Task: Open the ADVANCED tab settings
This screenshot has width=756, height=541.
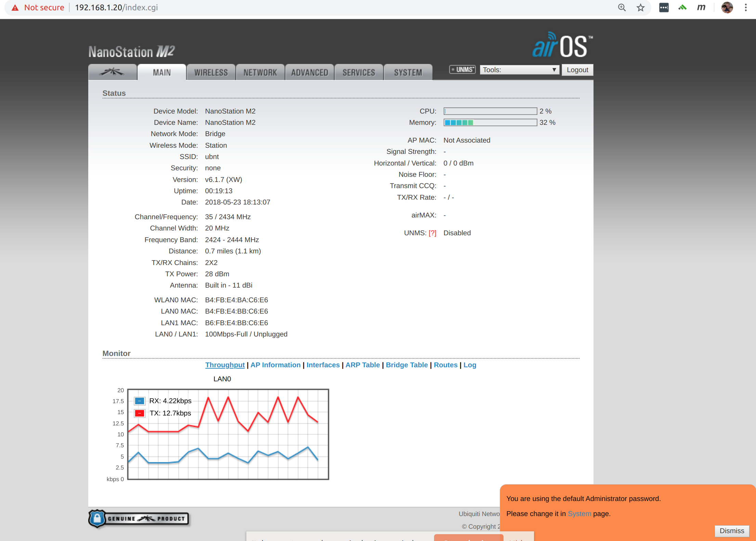Action: point(310,72)
